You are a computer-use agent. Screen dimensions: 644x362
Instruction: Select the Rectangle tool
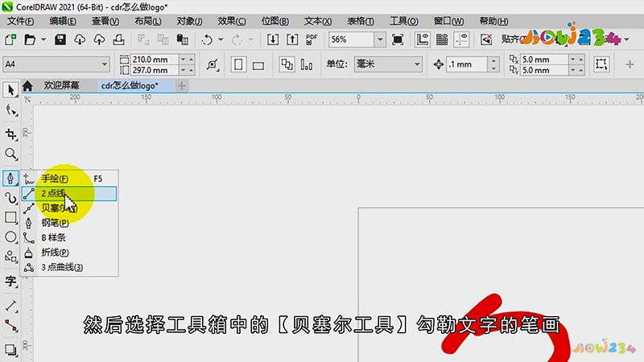pyautogui.click(x=10, y=217)
